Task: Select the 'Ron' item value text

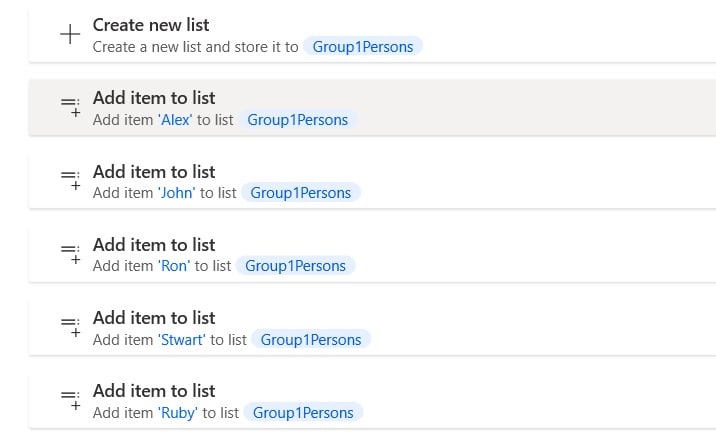Action: 174,266
